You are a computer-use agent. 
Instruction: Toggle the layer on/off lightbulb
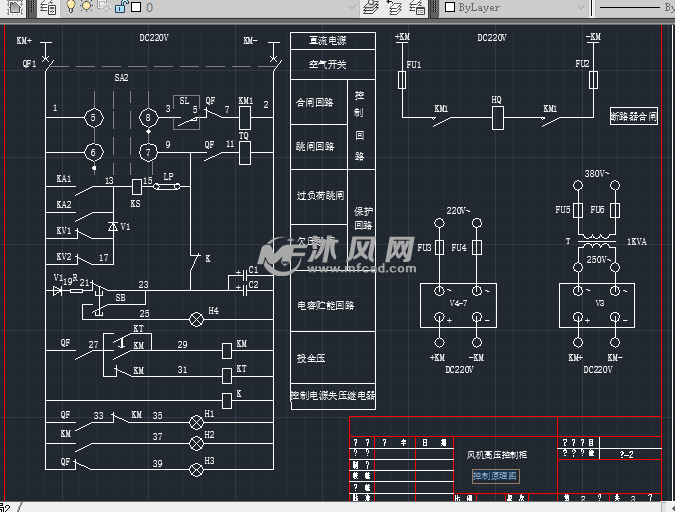coord(71,7)
